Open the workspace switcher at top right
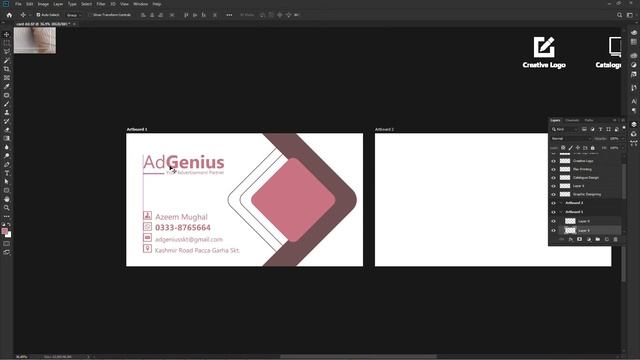The height and width of the screenshot is (360, 640). (x=630, y=15)
